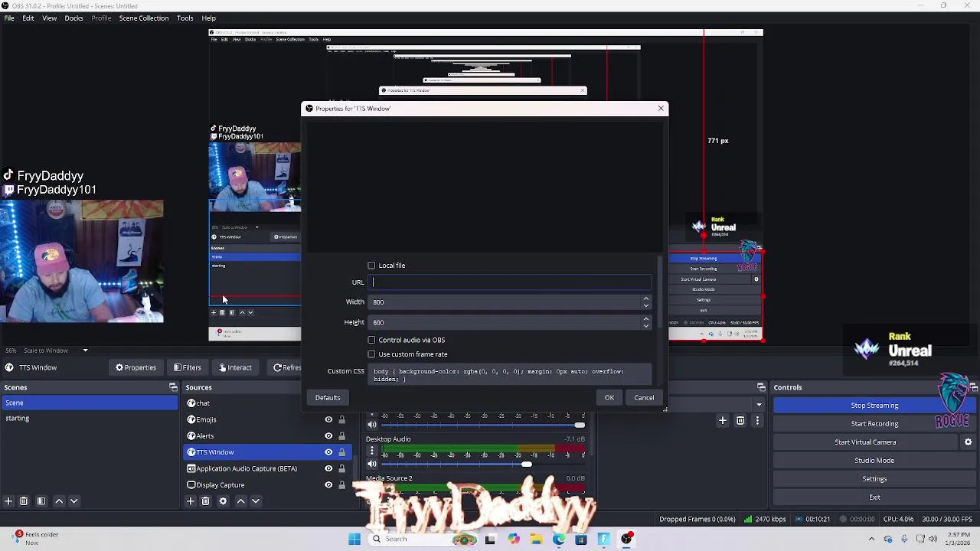Screen dimensions: 980x551
Task: Open Virtual Camera settings gear
Action: 968,442
